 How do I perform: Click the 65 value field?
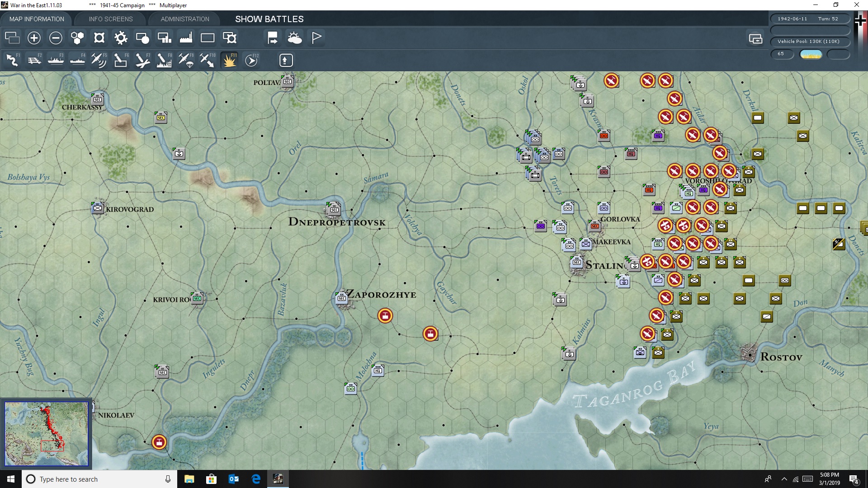click(782, 54)
